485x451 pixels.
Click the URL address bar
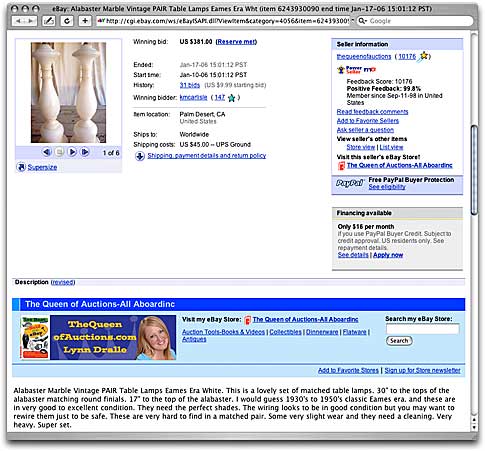point(223,21)
